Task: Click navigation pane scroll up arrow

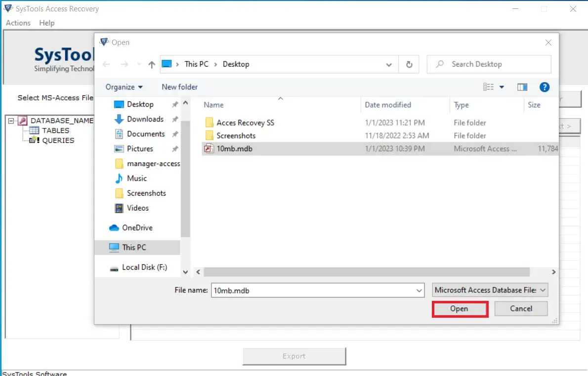Action: tap(185, 103)
